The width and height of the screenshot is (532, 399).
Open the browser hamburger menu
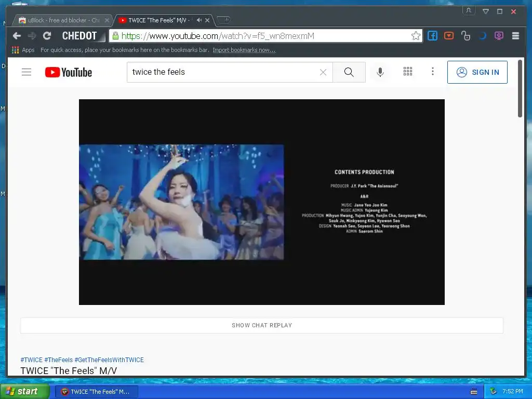click(515, 36)
